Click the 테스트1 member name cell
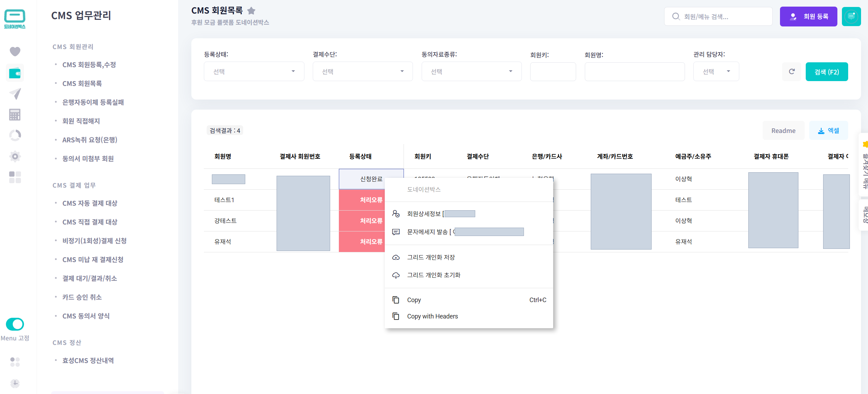Viewport: 868px width, 394px height. point(224,200)
